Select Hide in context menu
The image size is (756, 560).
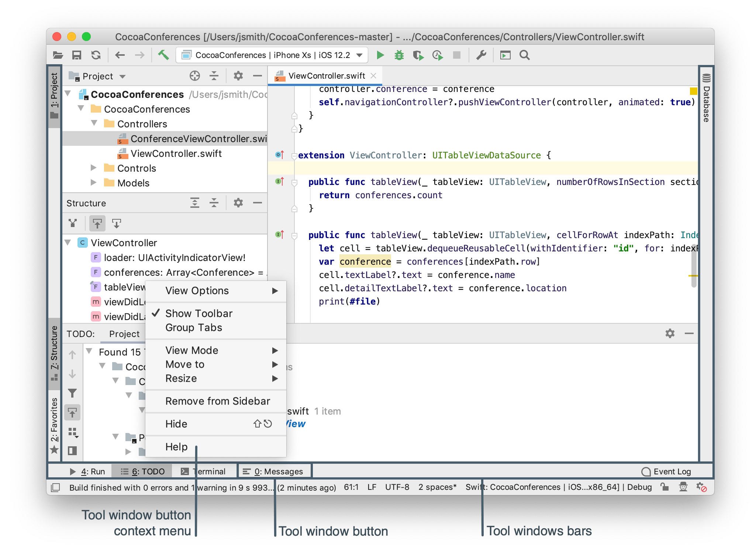pyautogui.click(x=216, y=424)
